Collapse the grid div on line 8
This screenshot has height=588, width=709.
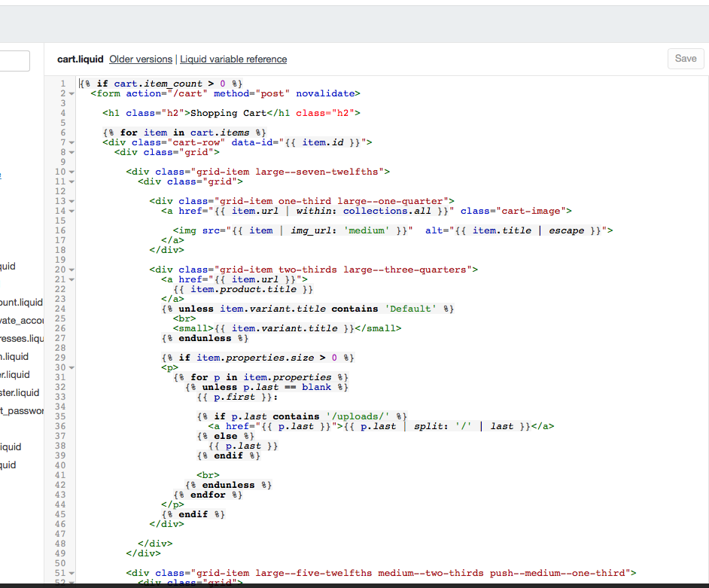72,152
